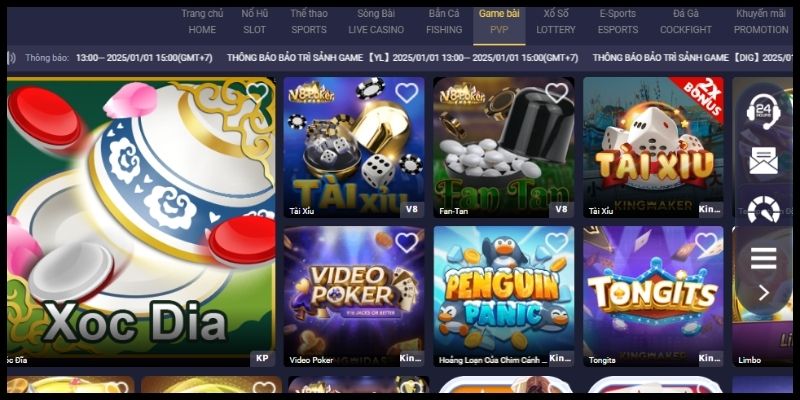Click the announcement speaker icon
Image resolution: width=800 pixels, height=400 pixels.
coord(11,58)
